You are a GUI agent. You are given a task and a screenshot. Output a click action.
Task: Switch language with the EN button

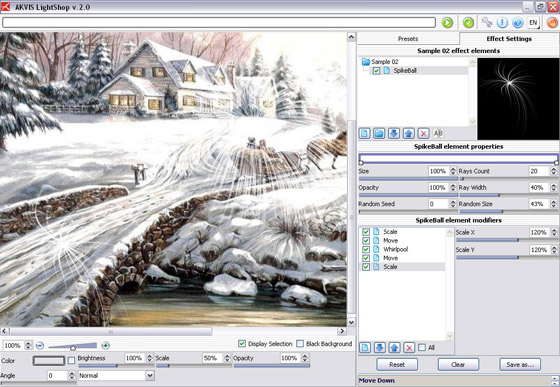click(x=533, y=22)
